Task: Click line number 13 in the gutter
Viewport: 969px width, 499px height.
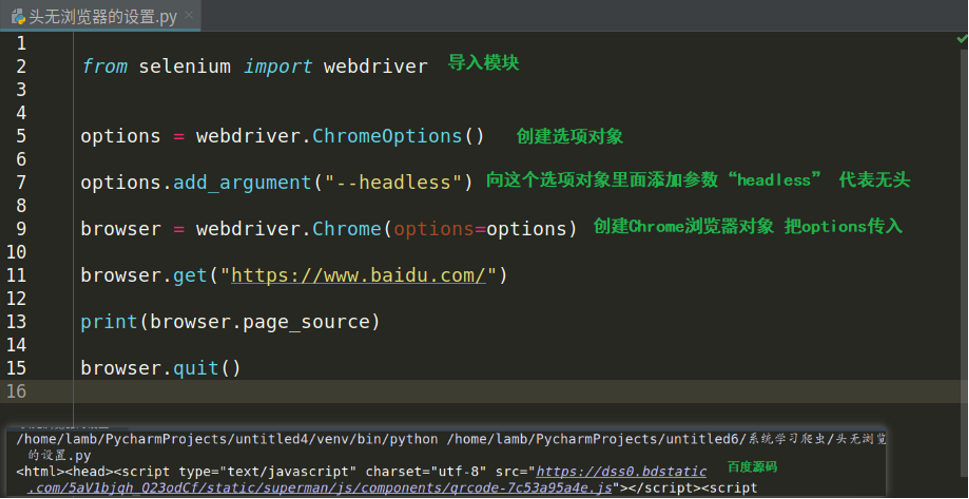Action: point(17,322)
